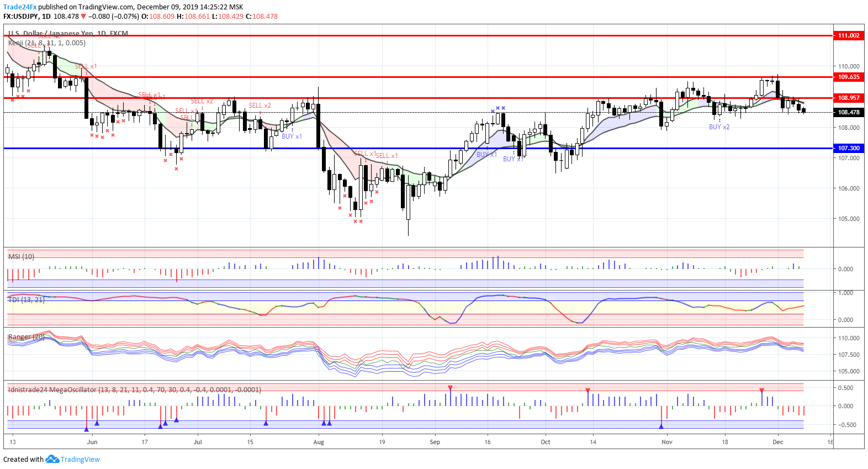Click the Nov date label on time axis
The width and height of the screenshot is (868, 469).
[x=667, y=442]
